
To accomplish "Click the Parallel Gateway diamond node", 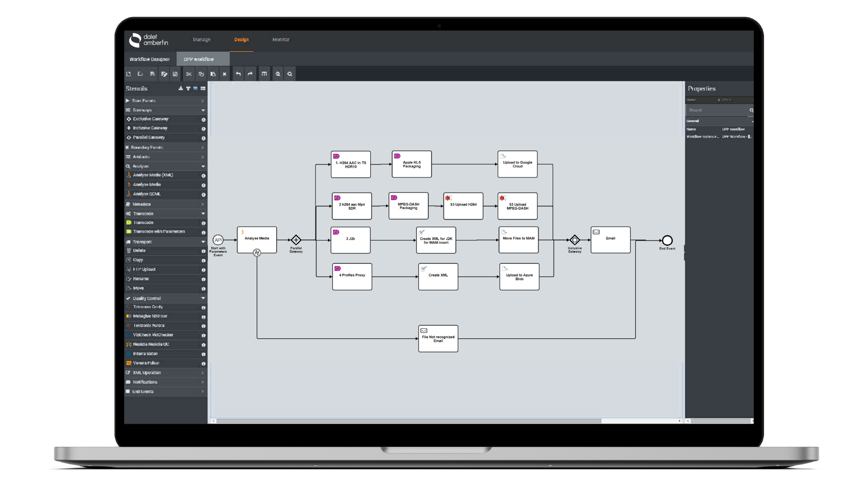I will coord(296,240).
